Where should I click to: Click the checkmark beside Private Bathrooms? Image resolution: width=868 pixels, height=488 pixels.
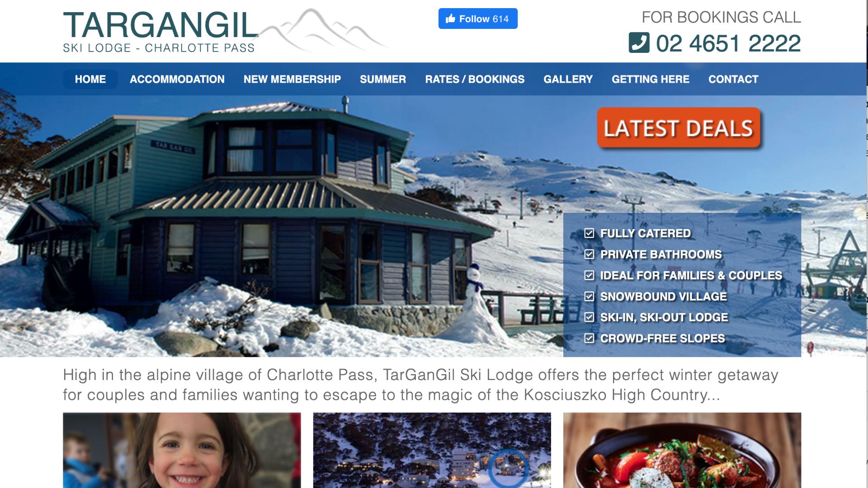tap(589, 254)
